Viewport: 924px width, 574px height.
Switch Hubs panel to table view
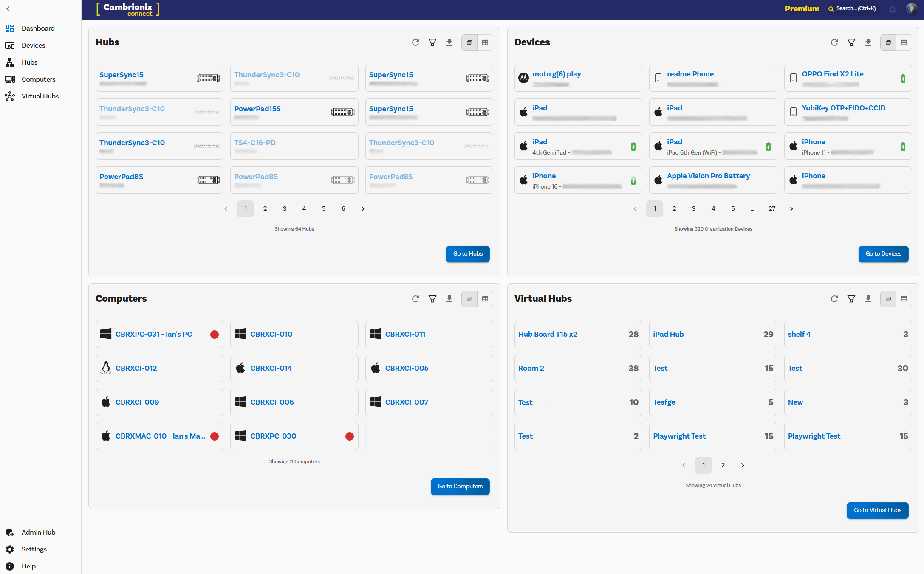(485, 42)
